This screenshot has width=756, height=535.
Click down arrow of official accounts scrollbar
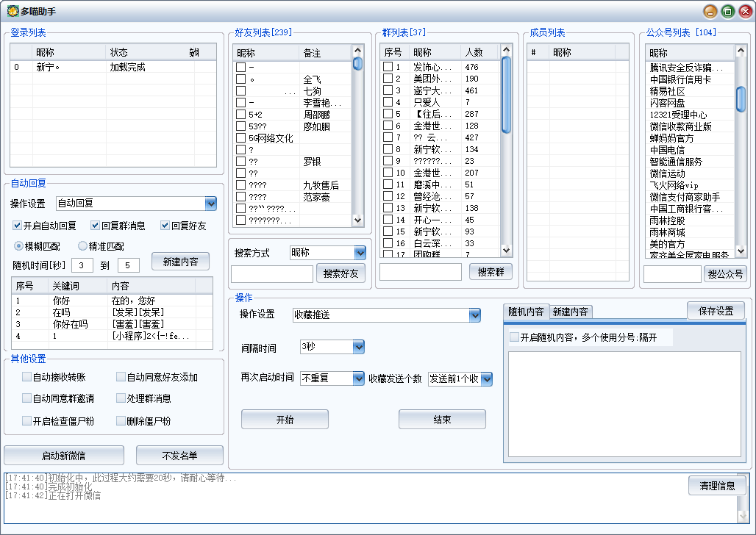[x=741, y=251]
